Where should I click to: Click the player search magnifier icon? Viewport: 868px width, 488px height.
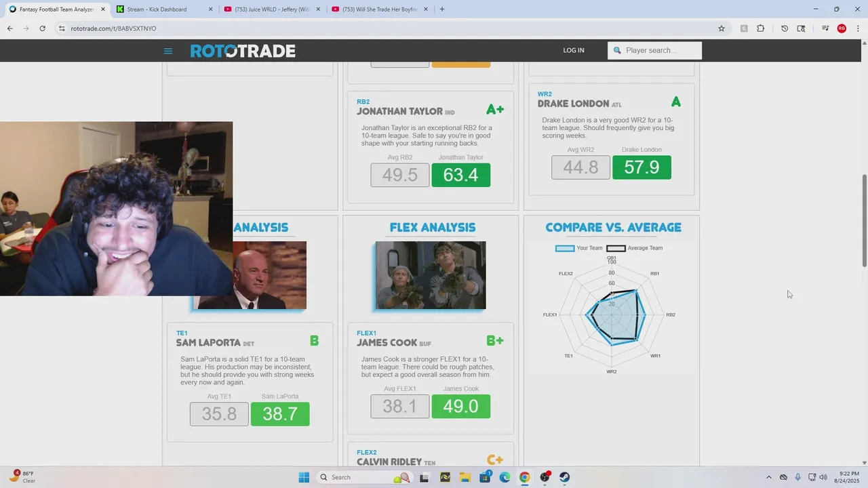tap(617, 50)
